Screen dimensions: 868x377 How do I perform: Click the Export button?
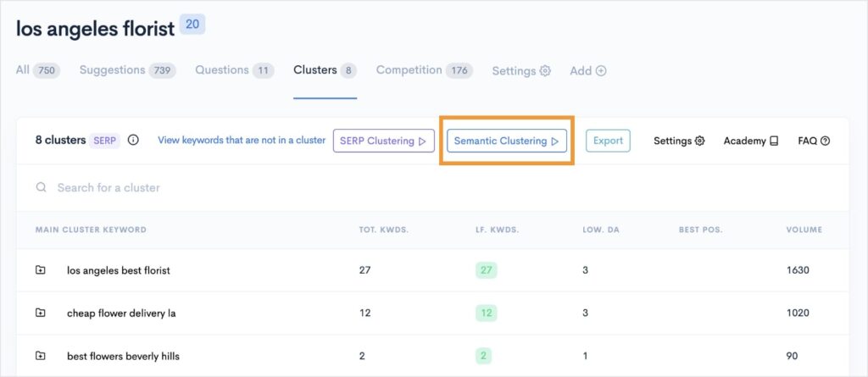[608, 141]
